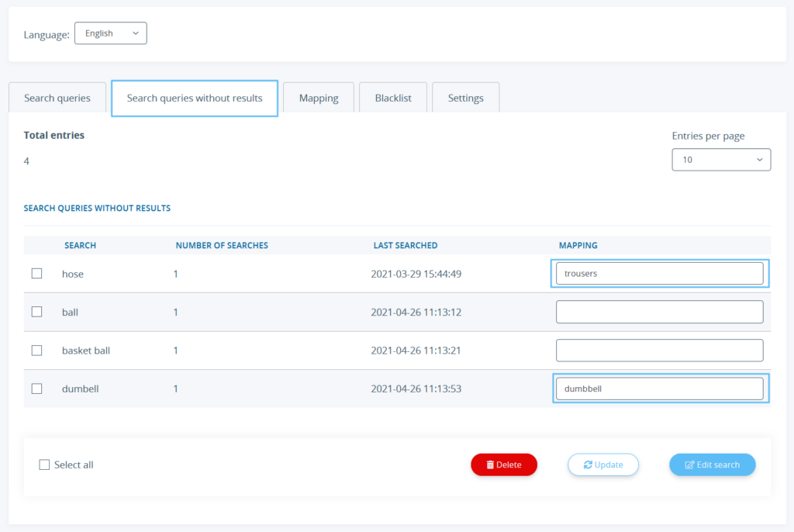Tick the basket ball row checkbox

[x=36, y=350]
